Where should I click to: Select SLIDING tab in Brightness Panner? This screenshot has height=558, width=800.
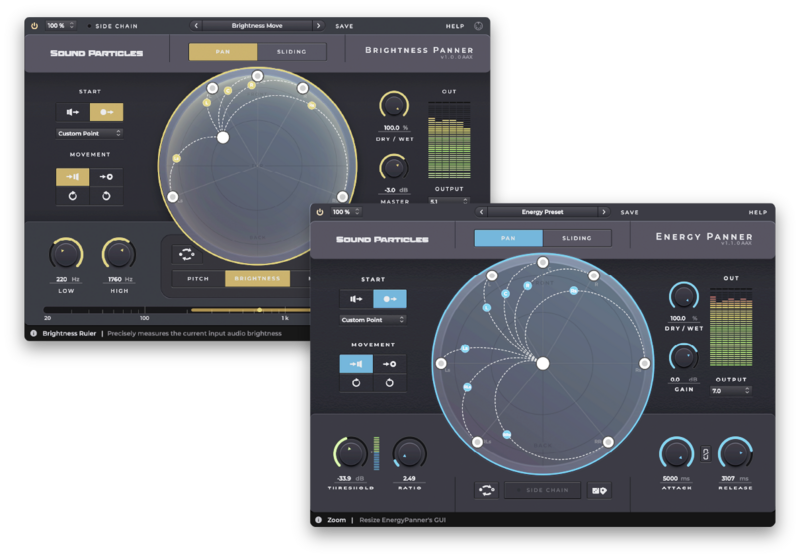(x=292, y=52)
